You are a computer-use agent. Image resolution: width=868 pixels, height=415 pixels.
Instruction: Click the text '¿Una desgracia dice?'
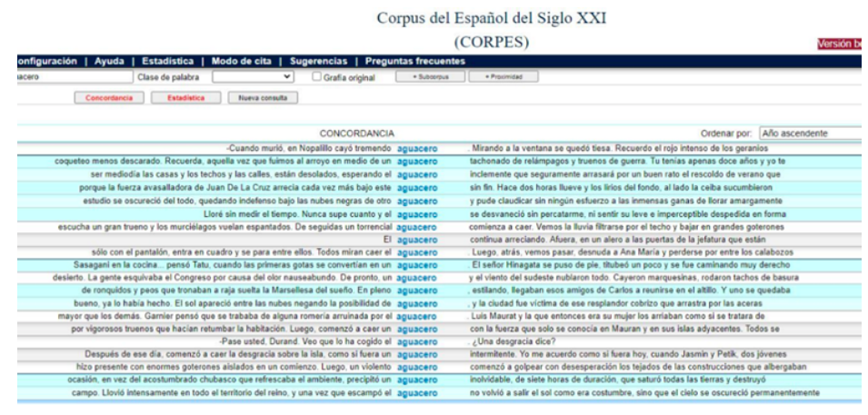[513, 342]
